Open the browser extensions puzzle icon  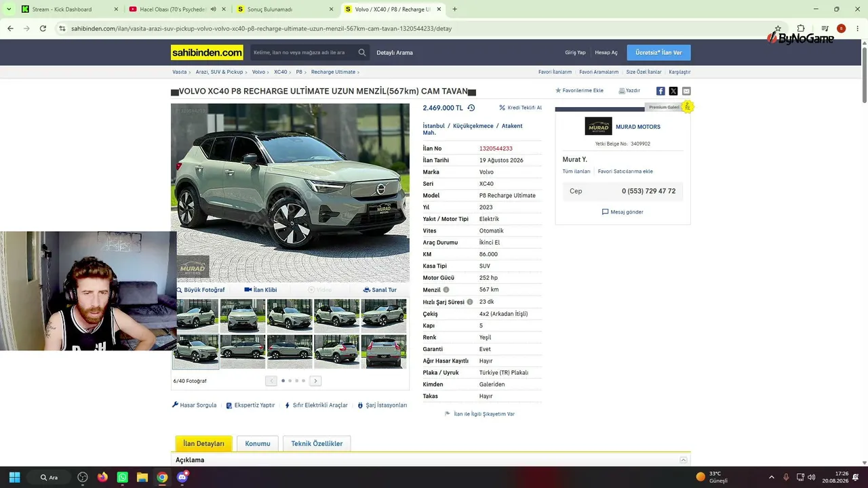click(801, 28)
